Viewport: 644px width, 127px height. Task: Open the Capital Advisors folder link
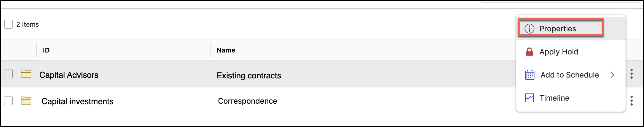[x=69, y=75]
